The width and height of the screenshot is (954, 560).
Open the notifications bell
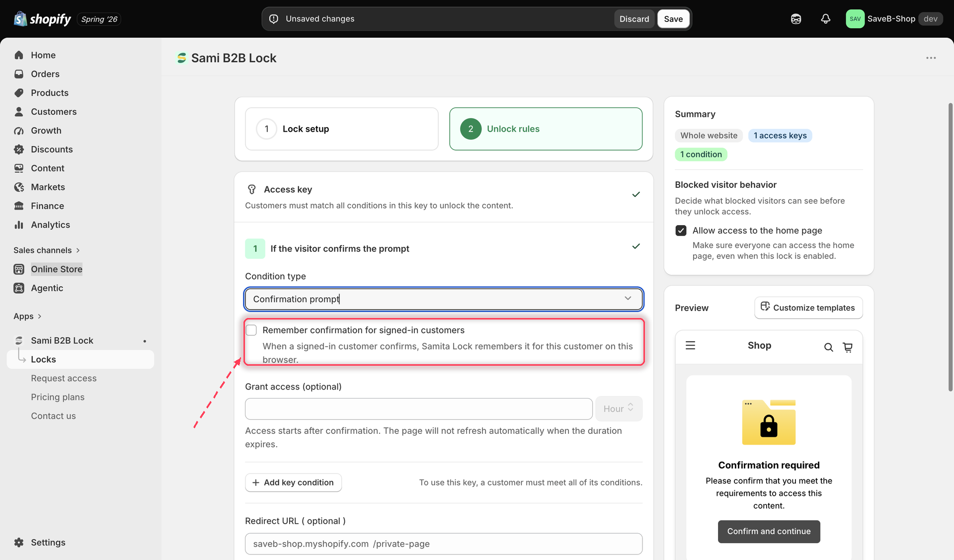click(x=825, y=19)
